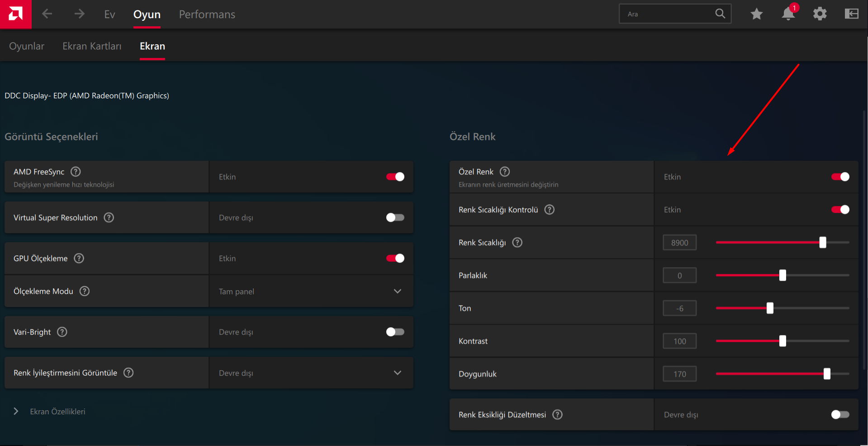Viewport: 868px width, 446px height.
Task: Click DDC Display- EDP display name
Action: click(x=87, y=96)
